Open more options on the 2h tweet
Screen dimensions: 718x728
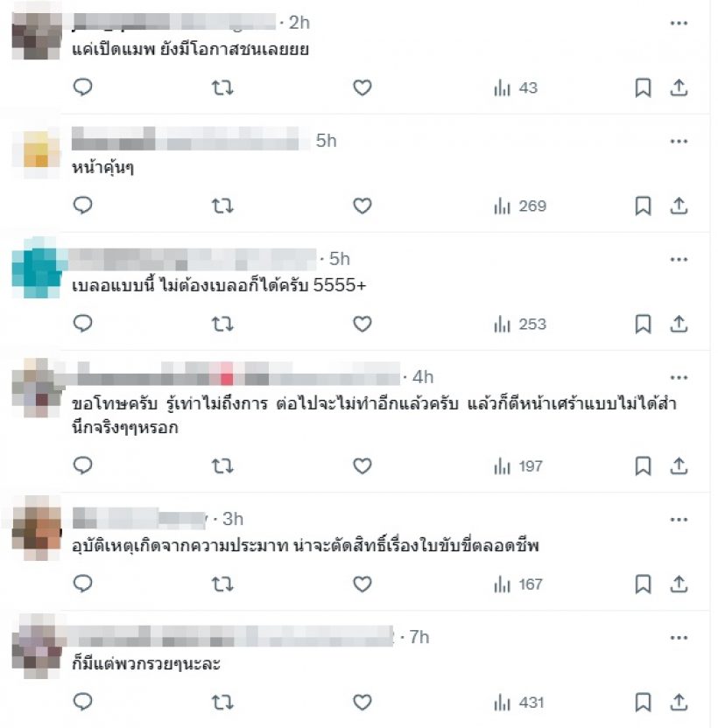coord(679,23)
